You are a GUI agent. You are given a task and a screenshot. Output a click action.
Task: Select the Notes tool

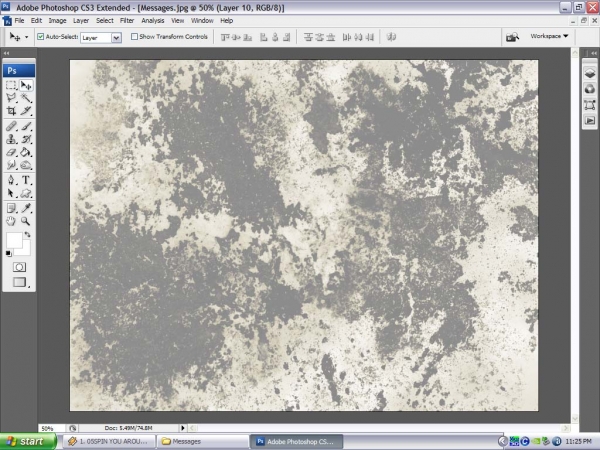point(11,208)
